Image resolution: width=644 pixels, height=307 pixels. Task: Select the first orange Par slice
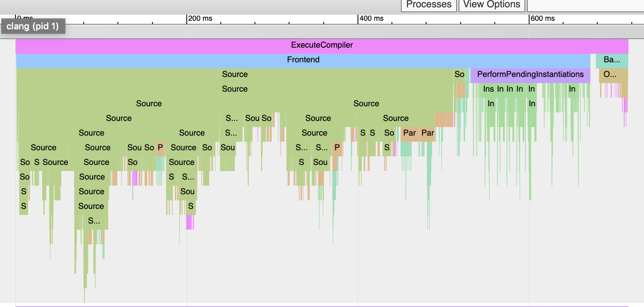409,133
